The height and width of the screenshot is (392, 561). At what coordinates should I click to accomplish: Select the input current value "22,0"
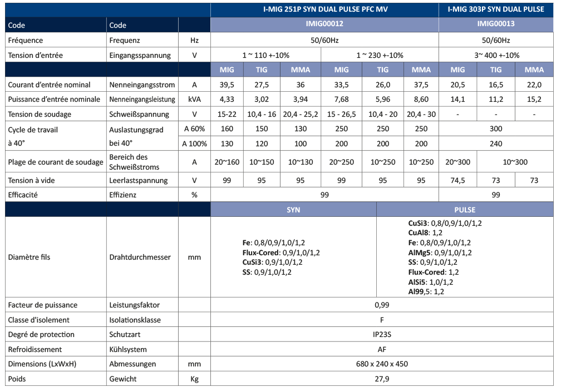(x=534, y=85)
